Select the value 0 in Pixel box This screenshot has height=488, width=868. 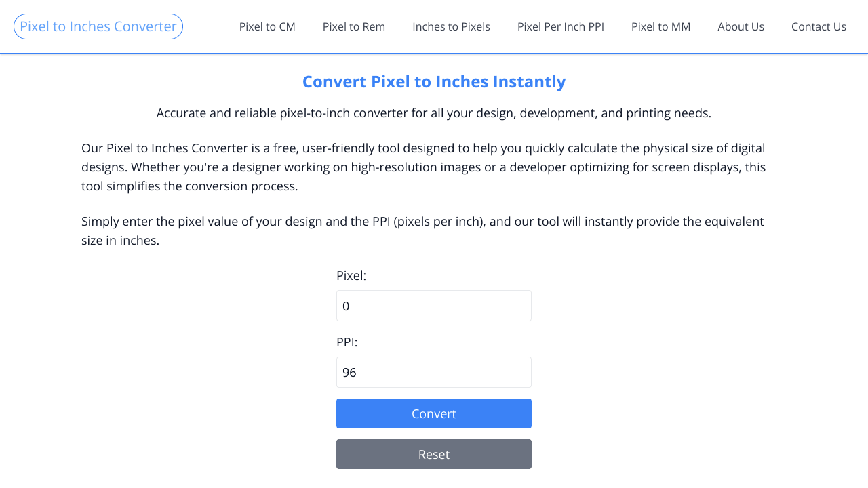click(347, 306)
